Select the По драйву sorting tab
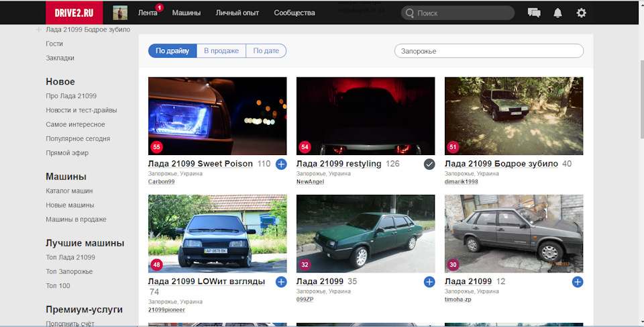Viewport: 644px width, 327px height. coord(172,50)
